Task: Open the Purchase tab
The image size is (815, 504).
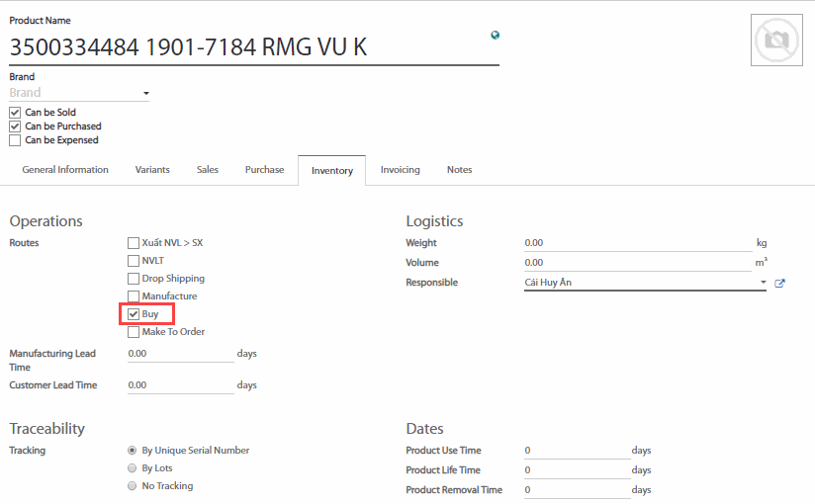Action: point(264,170)
